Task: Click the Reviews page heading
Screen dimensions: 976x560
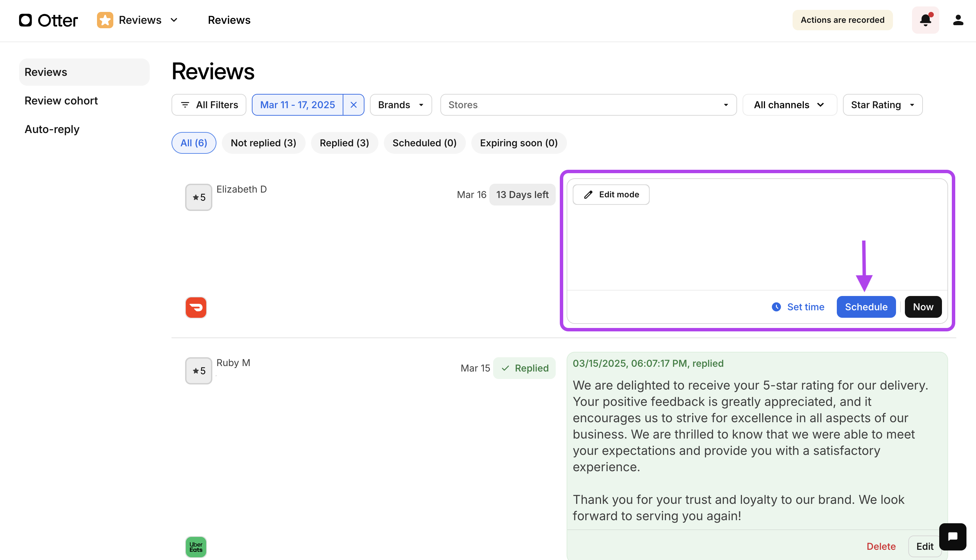Action: coord(213,71)
